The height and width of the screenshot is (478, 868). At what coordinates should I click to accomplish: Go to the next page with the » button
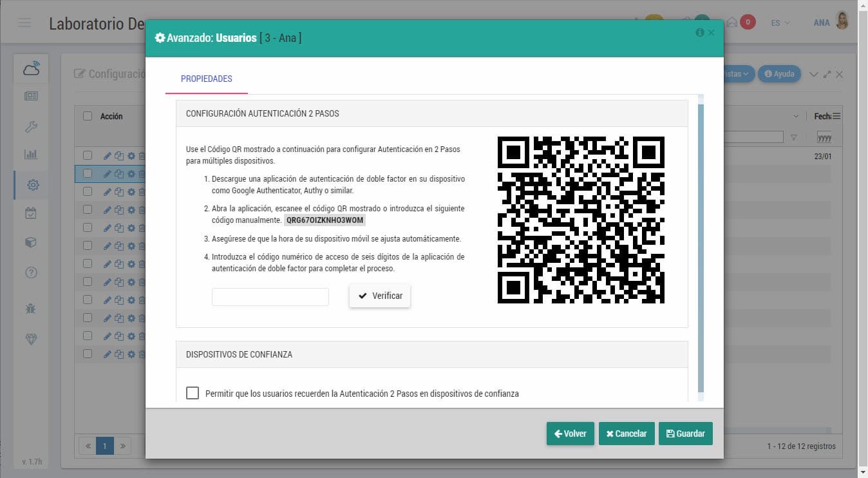(x=122, y=445)
